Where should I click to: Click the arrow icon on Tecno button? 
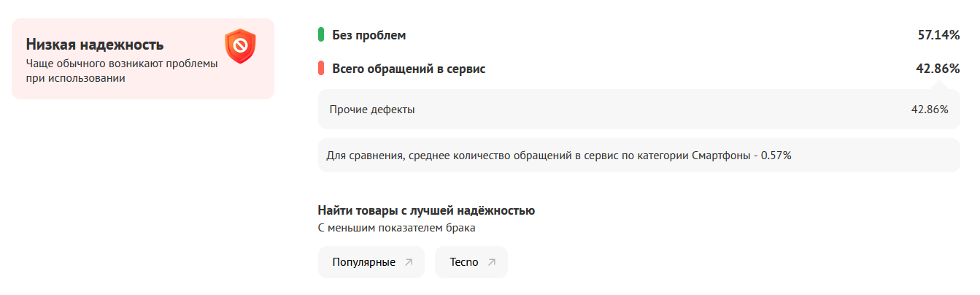click(492, 262)
